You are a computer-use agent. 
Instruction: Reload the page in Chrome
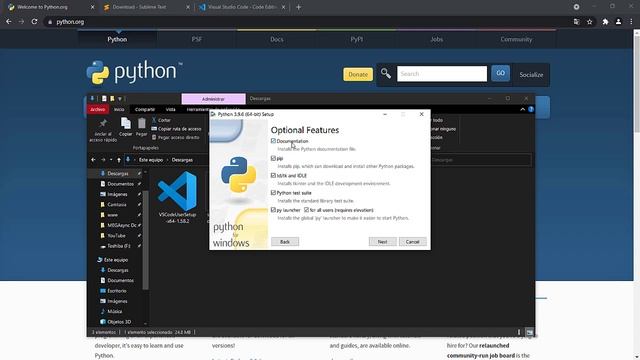click(x=34, y=22)
